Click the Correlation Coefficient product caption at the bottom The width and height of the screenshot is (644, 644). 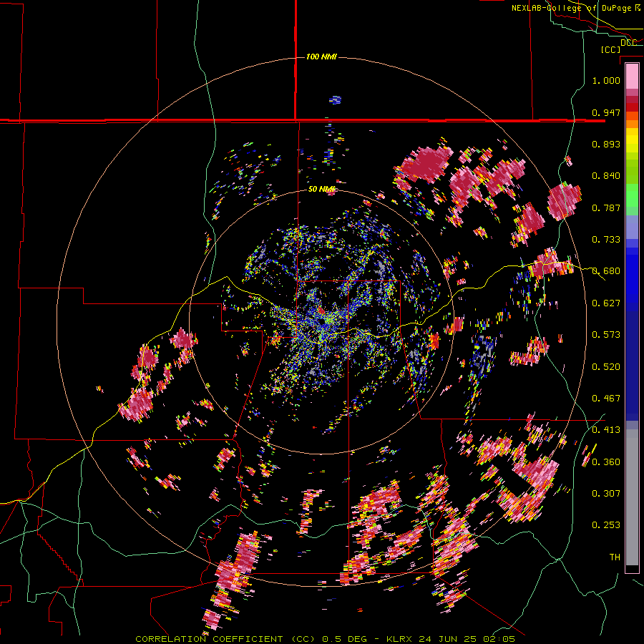point(325,639)
